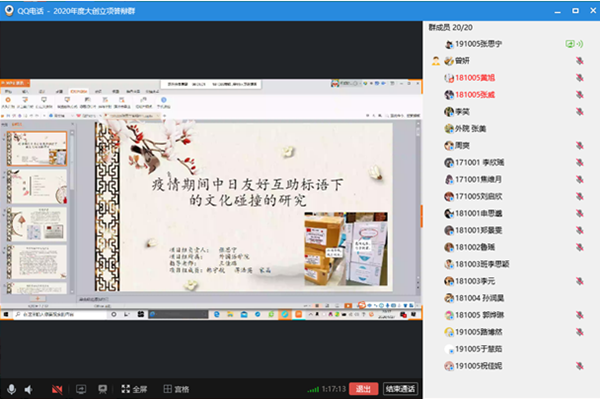The image size is (600, 399).
Task: Click muted mic icon beside 181005黄旭
Action: point(580,78)
